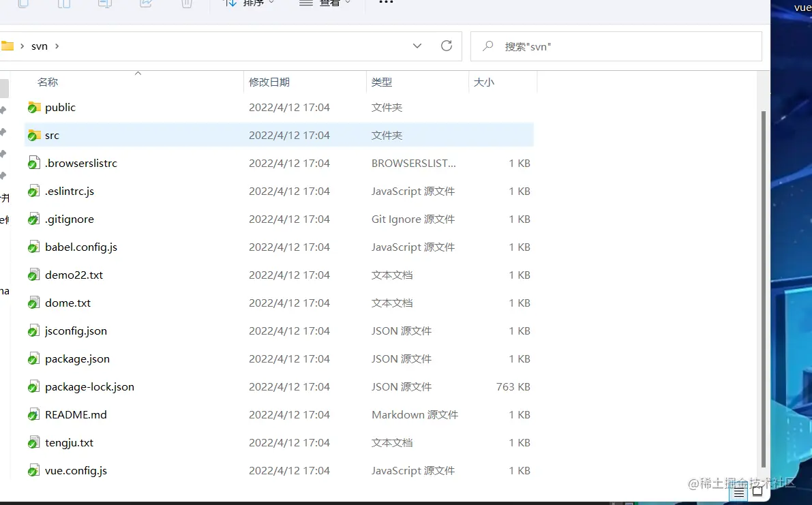Select the public folder icon
Viewport: 812px width, 505px height.
tap(33, 107)
